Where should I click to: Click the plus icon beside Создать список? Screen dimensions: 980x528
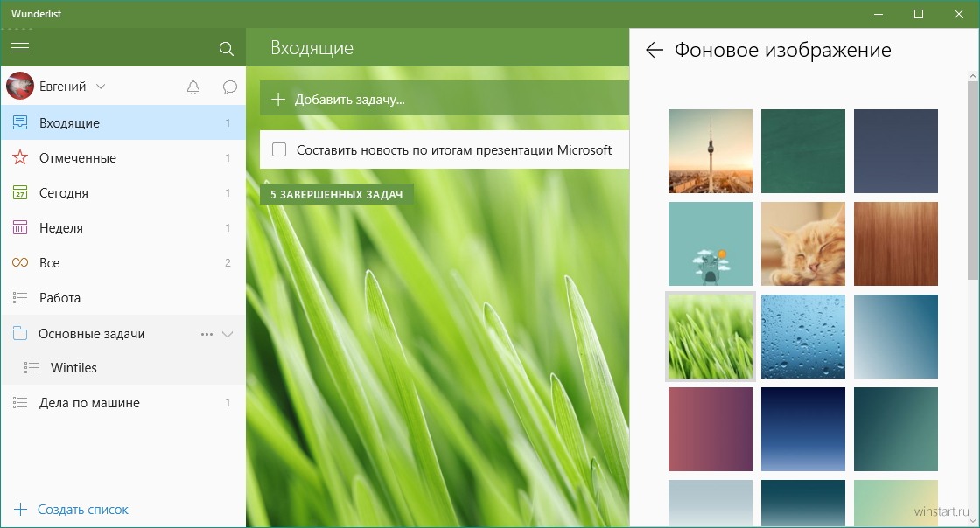(x=21, y=510)
